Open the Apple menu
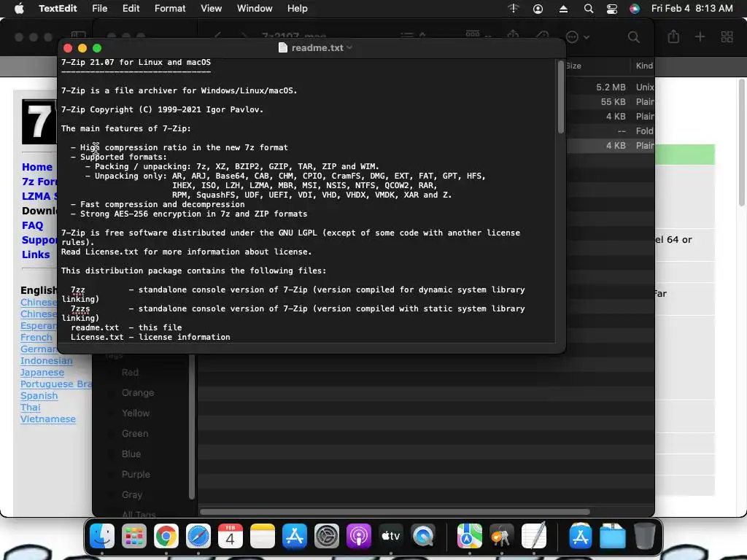 [x=19, y=9]
